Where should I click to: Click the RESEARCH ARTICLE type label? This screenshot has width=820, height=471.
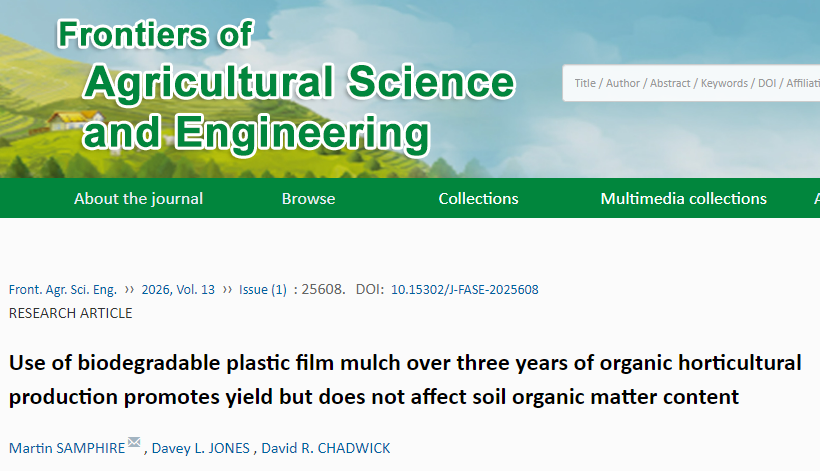[71, 313]
